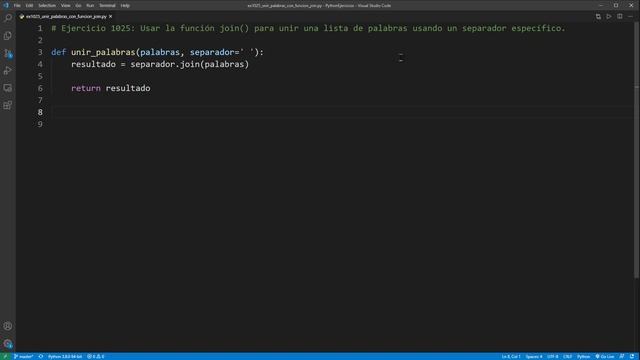Change indentation via Spaces: 4
Image resolution: width=640 pixels, height=360 pixels.
(x=534, y=356)
